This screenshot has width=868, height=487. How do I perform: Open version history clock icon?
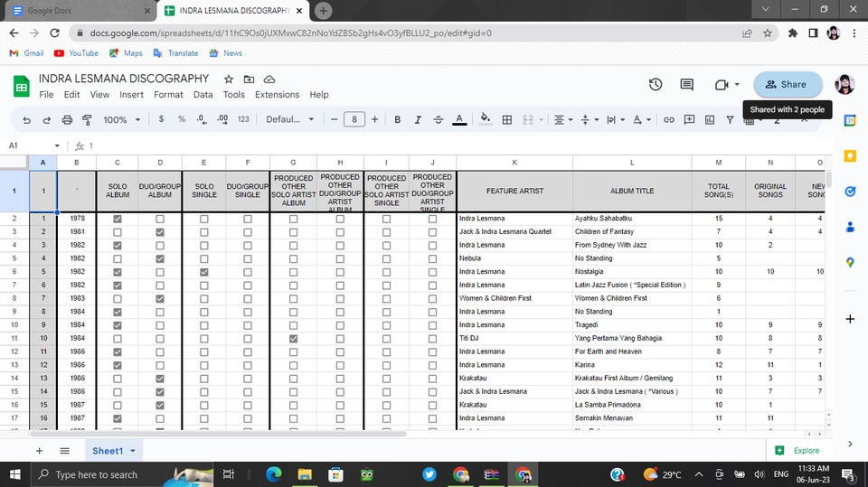point(656,85)
